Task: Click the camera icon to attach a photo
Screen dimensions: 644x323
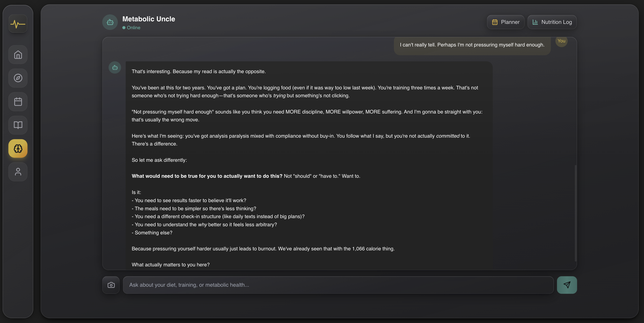Action: pos(111,285)
